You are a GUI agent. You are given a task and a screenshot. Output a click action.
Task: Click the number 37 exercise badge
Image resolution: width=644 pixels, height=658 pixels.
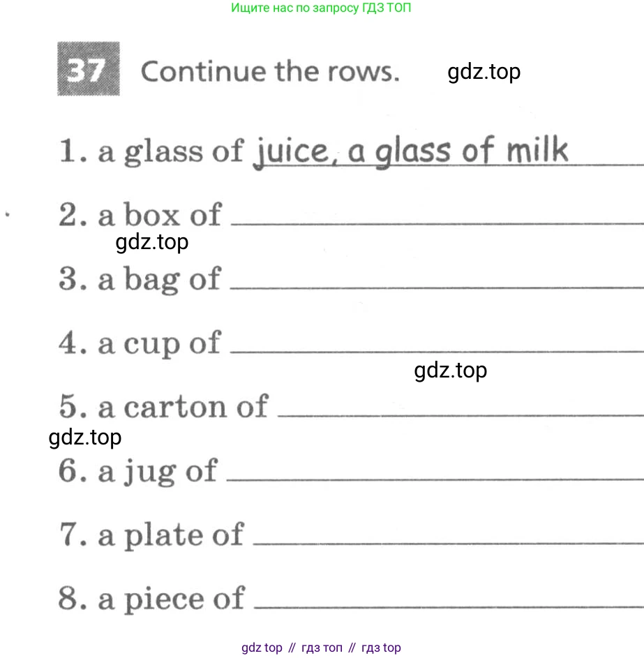pyautogui.click(x=88, y=69)
